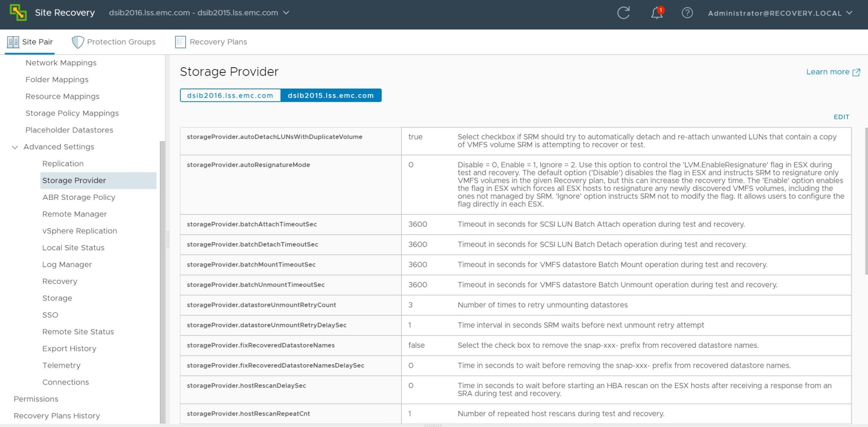Open the site pair dropdown chevron
The image size is (868, 427).
click(x=286, y=13)
